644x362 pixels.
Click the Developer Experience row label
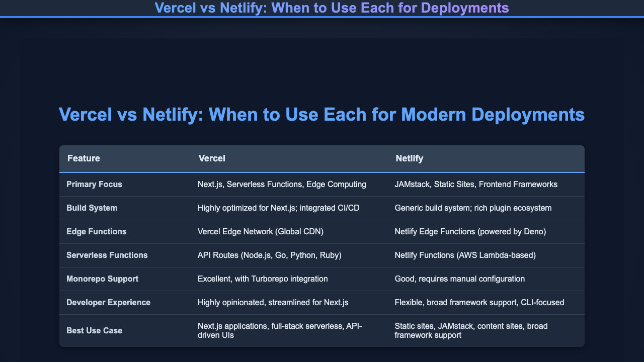pos(108,302)
